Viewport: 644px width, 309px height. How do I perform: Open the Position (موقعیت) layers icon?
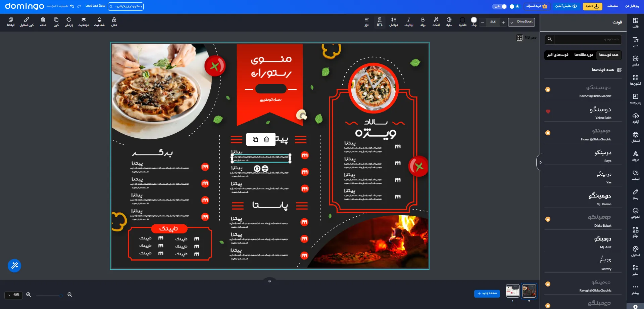click(84, 22)
